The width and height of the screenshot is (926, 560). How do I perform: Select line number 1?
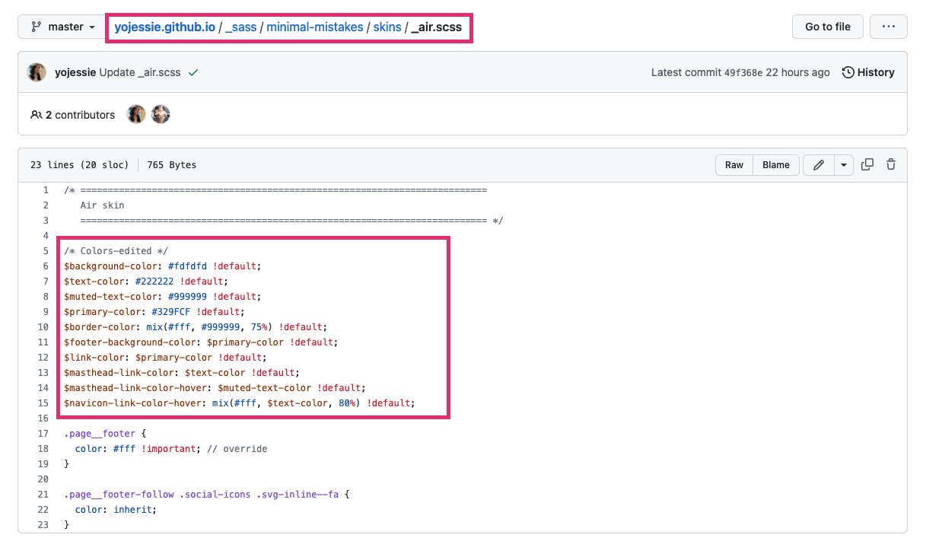[46, 190]
